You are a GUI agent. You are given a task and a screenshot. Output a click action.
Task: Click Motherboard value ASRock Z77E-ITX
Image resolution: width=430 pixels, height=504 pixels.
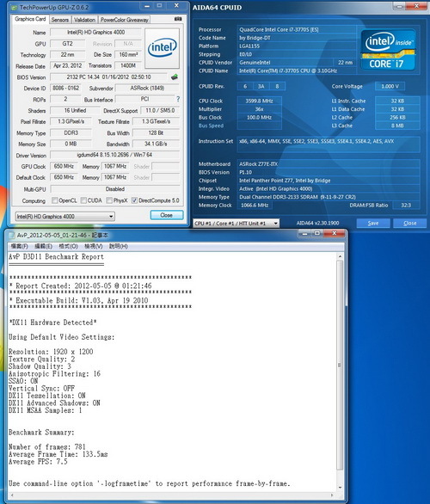pyautogui.click(x=329, y=164)
